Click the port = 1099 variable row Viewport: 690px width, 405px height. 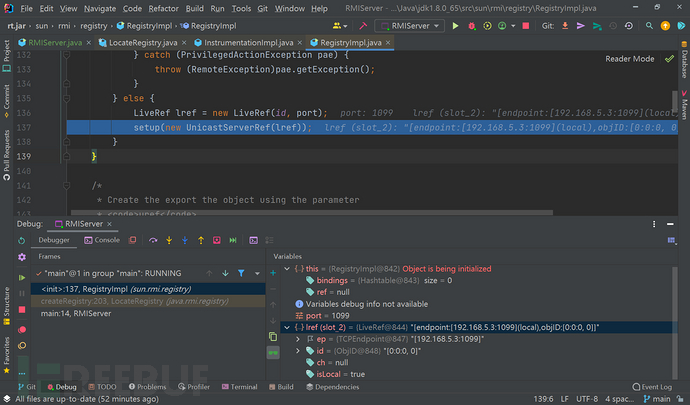pos(476,316)
